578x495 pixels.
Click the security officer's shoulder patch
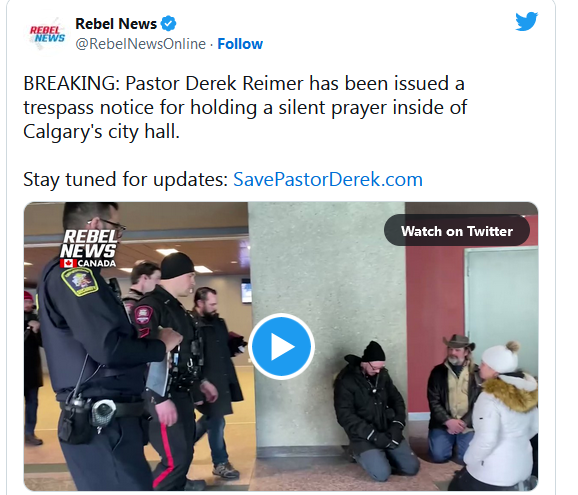[80, 282]
